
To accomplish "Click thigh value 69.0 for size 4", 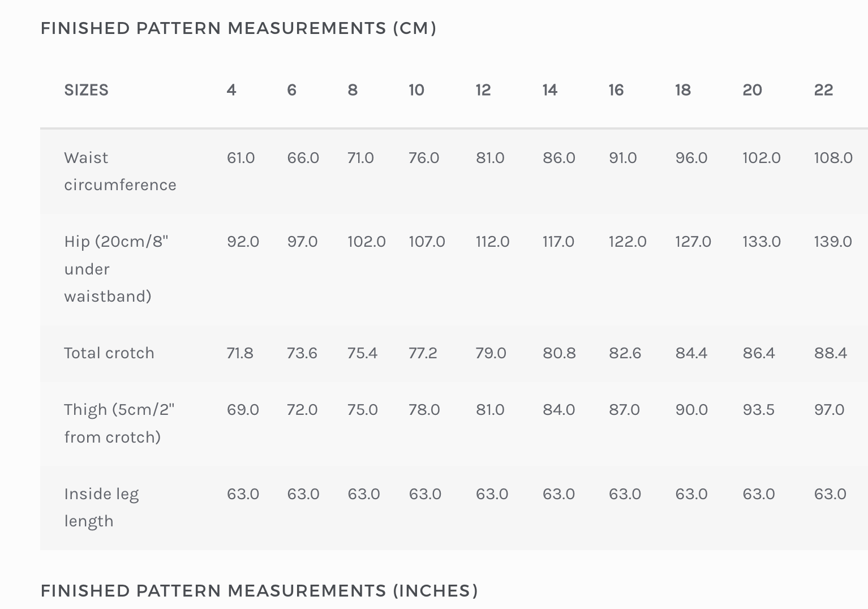I will point(243,410).
